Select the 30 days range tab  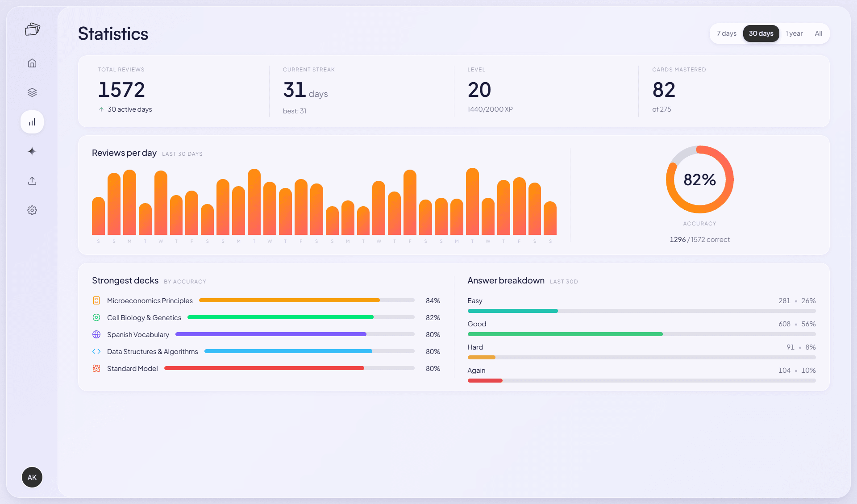(x=761, y=33)
